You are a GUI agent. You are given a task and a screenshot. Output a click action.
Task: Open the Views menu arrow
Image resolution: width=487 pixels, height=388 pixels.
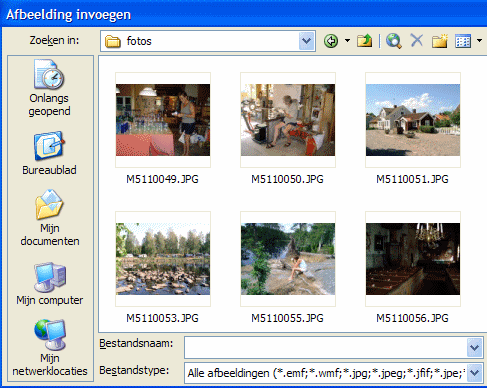point(479,41)
